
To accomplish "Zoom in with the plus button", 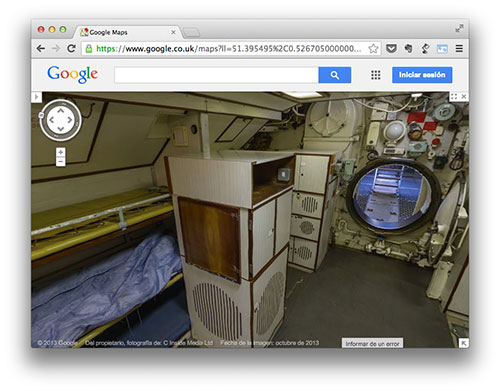I will click(x=60, y=152).
